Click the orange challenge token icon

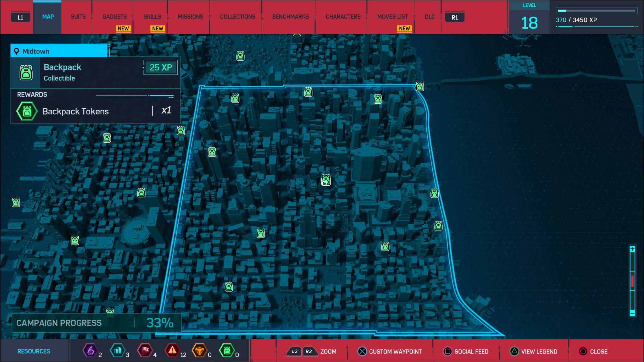click(x=200, y=350)
